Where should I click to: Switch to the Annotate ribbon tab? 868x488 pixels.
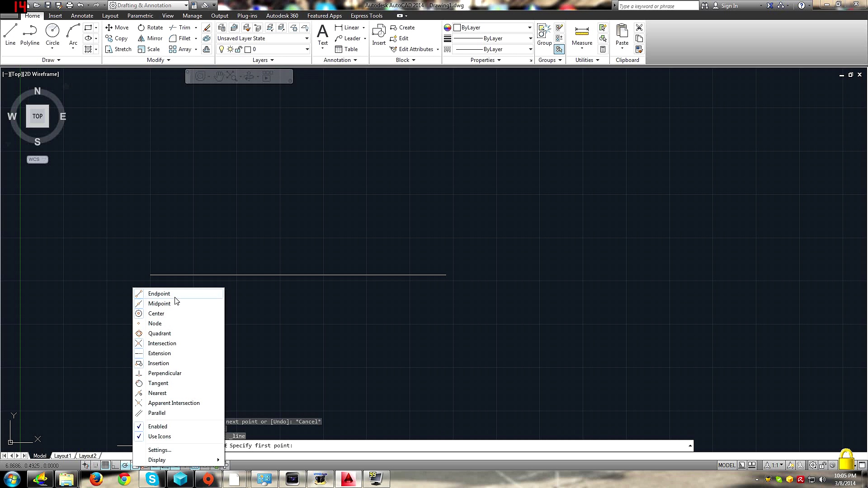82,15
